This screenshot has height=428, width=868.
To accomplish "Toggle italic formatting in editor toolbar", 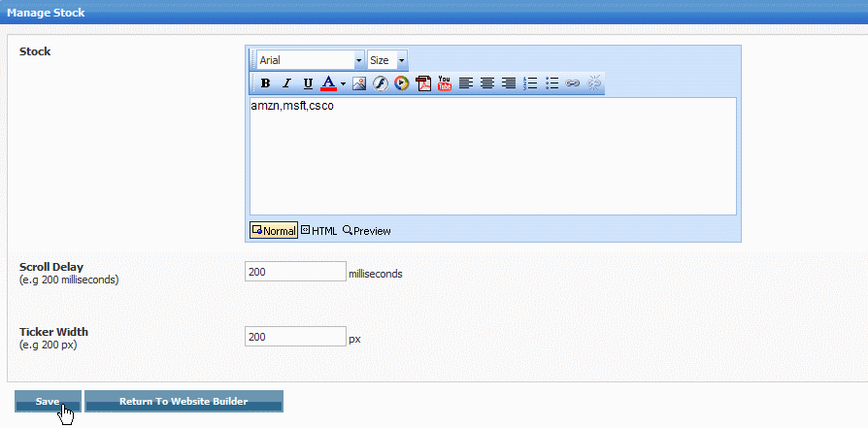I will [x=286, y=83].
